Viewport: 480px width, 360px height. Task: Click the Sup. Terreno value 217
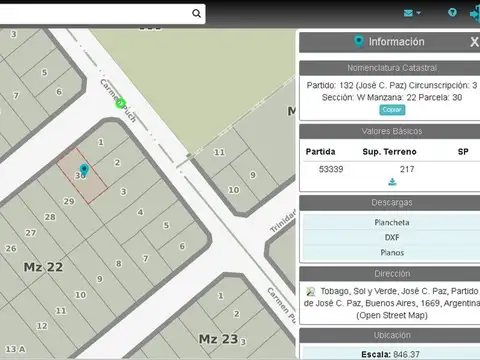point(407,169)
